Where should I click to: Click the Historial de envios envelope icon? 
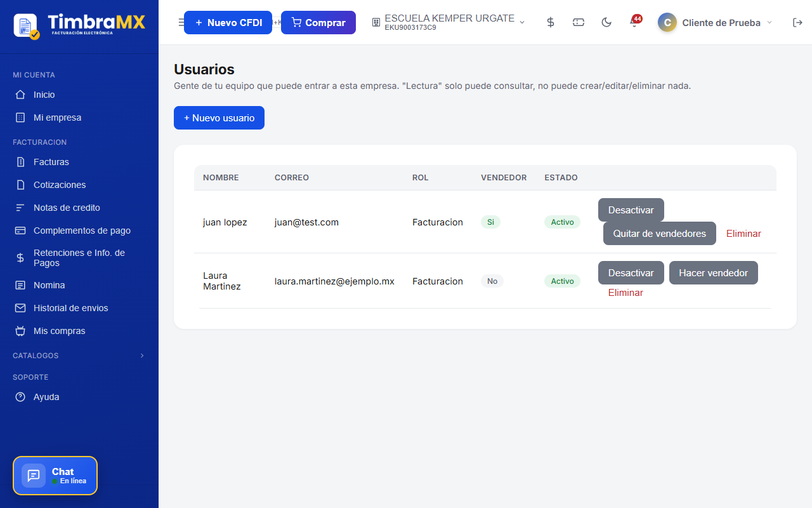click(20, 308)
